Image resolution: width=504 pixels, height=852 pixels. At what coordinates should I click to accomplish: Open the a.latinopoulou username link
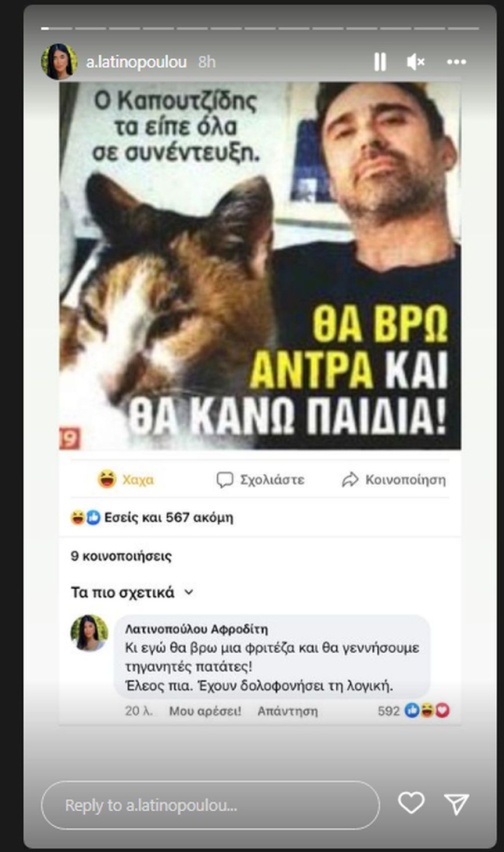136,62
